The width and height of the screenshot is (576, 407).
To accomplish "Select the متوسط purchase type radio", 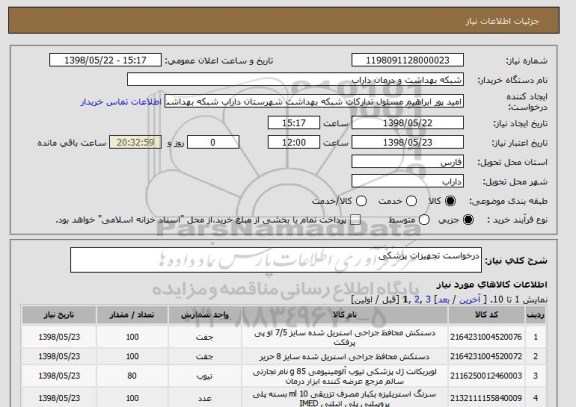I will point(424,220).
